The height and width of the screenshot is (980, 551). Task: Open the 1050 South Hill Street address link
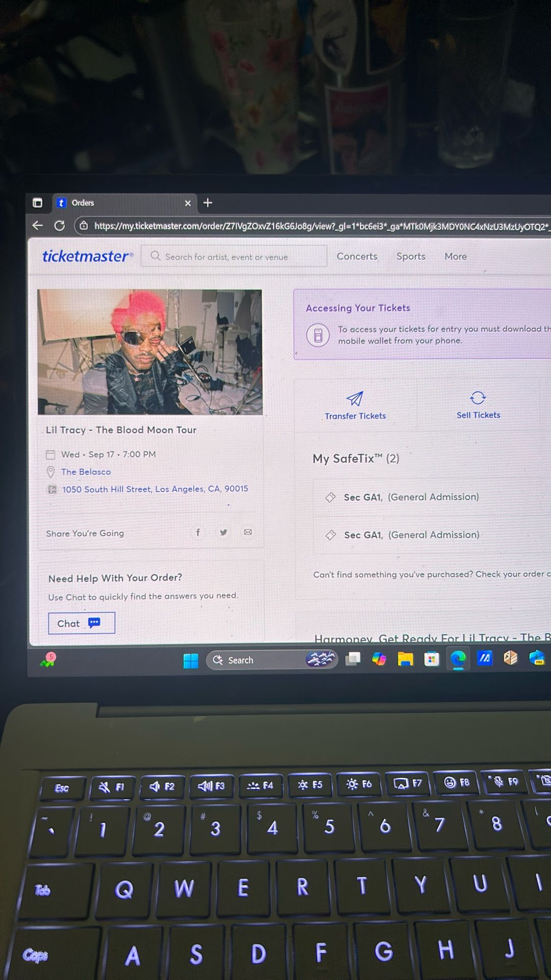[155, 489]
